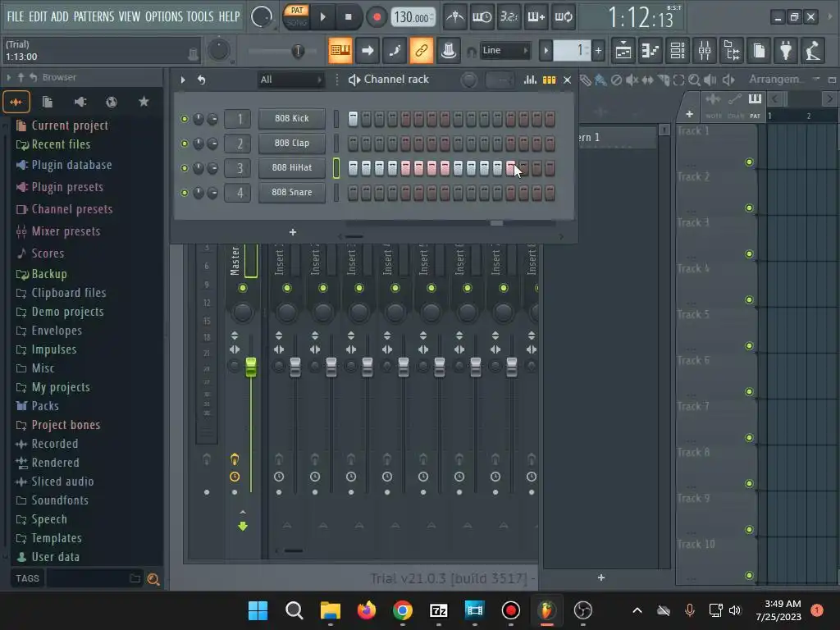Open the plugin picker icon
This screenshot has height=630, width=840.
coord(786,51)
